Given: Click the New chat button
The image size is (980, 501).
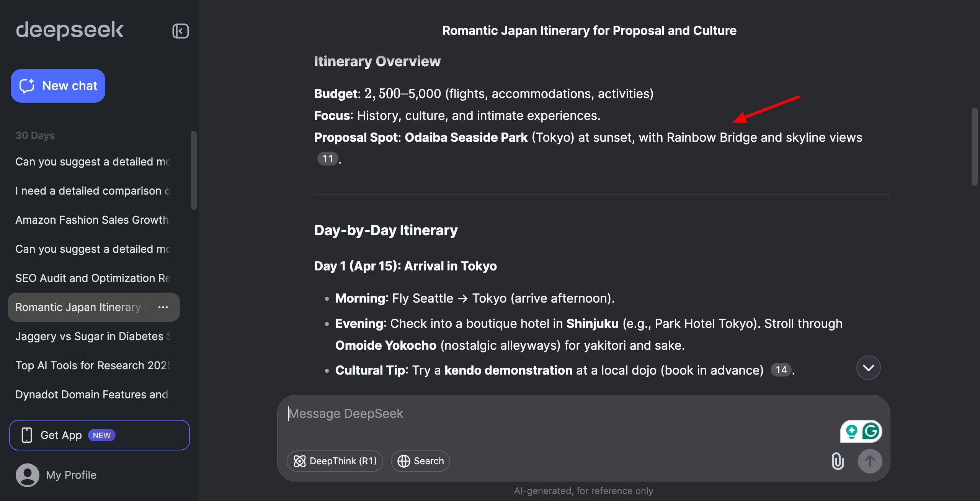Looking at the screenshot, I should (58, 86).
